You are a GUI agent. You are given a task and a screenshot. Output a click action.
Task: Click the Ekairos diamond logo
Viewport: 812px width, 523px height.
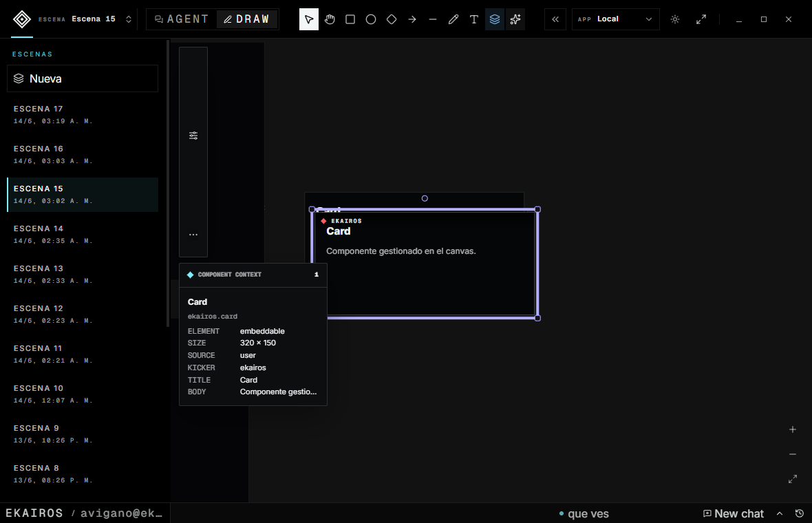(22, 19)
